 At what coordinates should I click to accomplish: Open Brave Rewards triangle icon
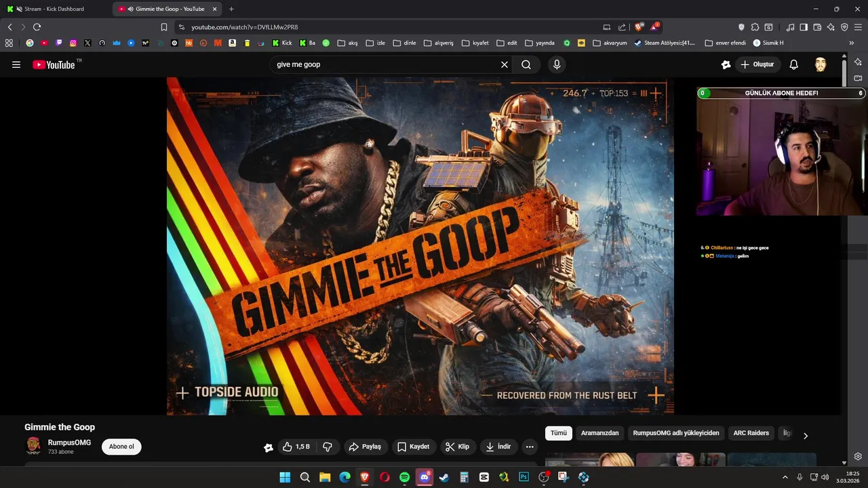point(654,27)
